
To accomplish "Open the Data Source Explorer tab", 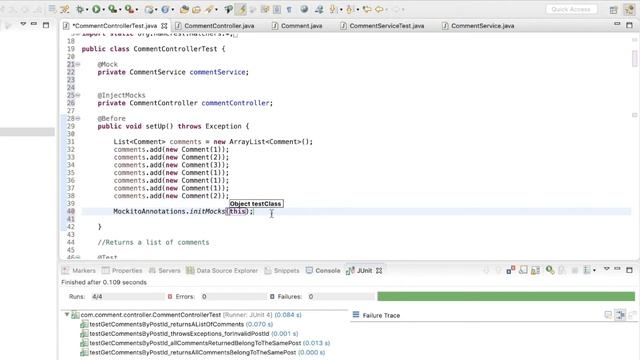I will [x=222, y=271].
